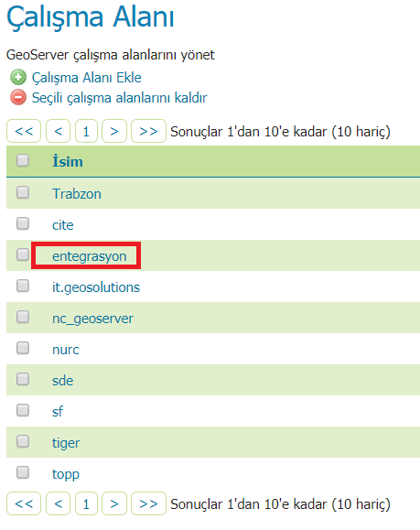
Task: Click the green plus add workspace icon
Action: [18, 77]
